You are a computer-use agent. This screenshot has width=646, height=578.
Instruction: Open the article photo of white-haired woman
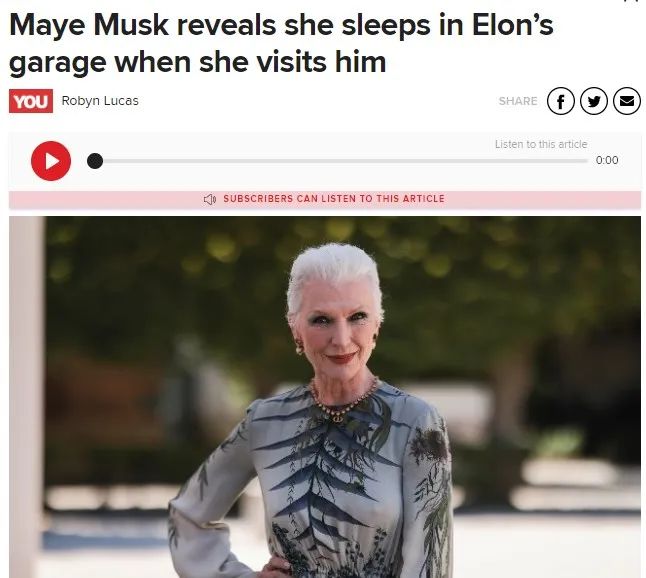click(325, 397)
